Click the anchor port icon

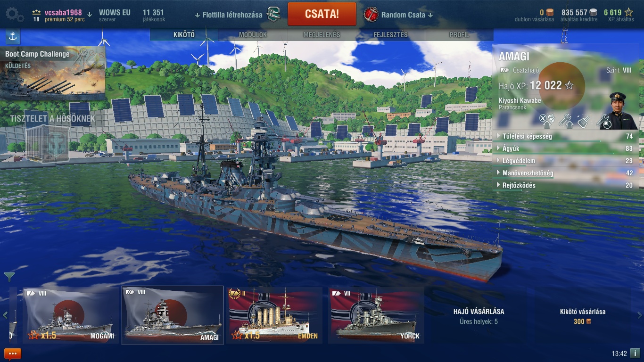point(13,37)
